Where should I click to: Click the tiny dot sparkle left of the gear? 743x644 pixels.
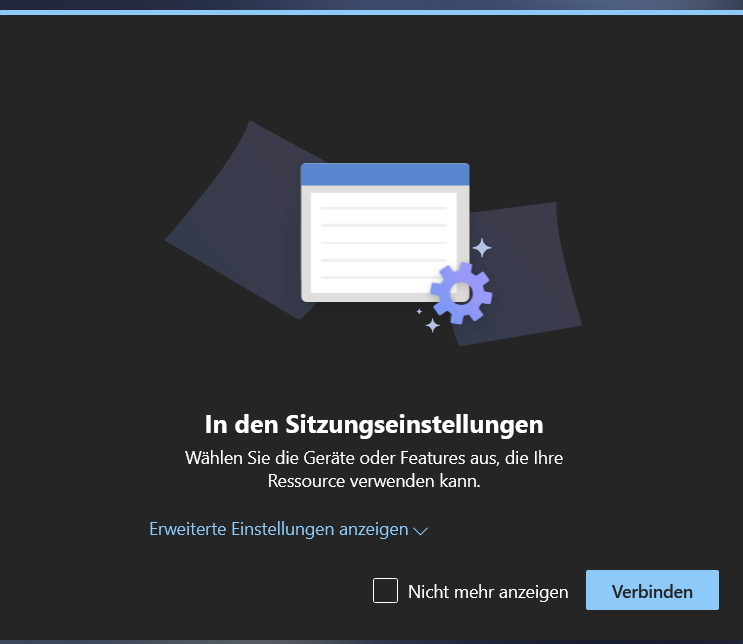419,311
